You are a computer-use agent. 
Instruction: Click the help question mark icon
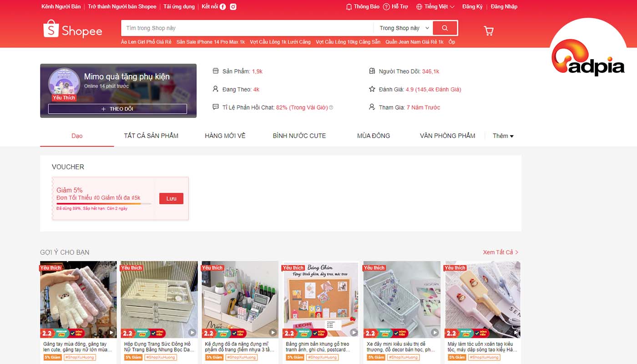[386, 7]
